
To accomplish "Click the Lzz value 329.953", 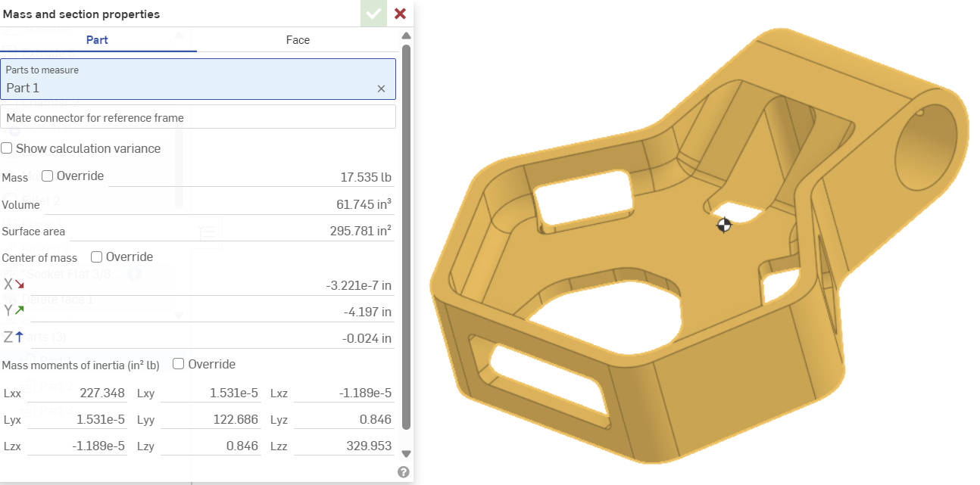I will coord(369,446).
